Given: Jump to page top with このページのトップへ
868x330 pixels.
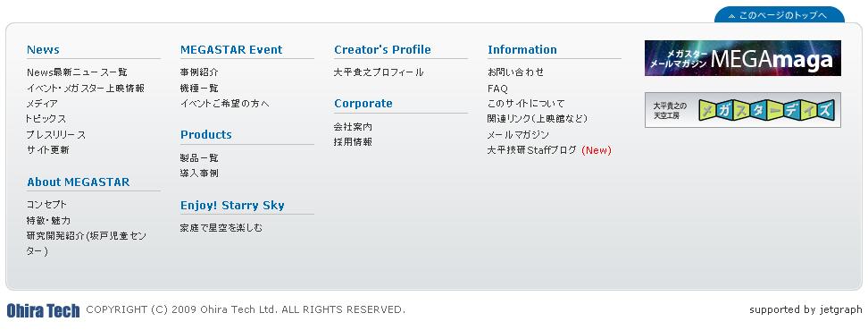Looking at the screenshot, I should click(779, 15).
